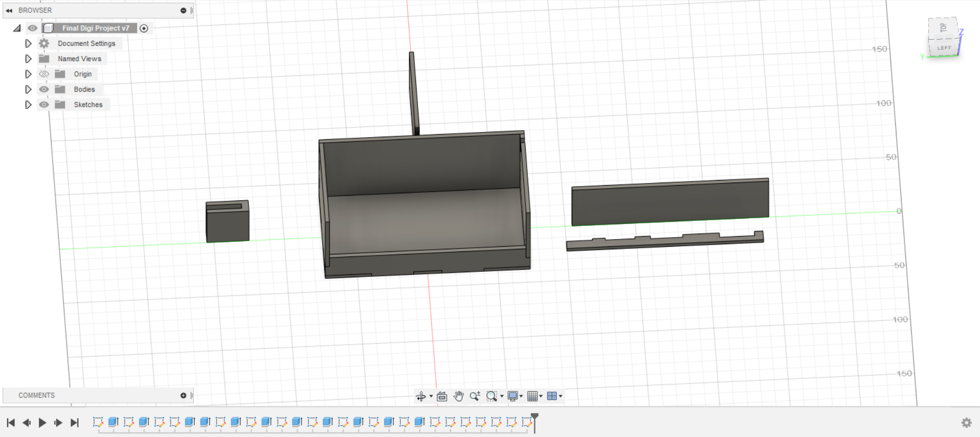Viewport: 980px width, 437px height.
Task: Hide the Bodies folder
Action: 44,89
